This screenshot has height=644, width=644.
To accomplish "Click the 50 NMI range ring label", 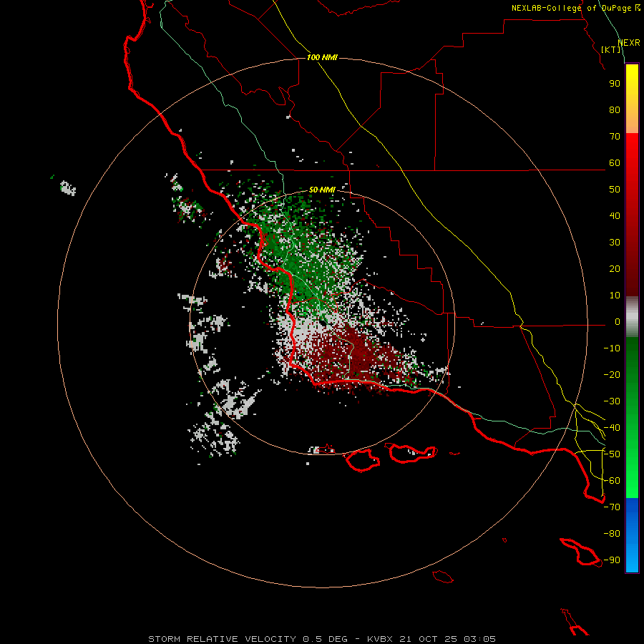I will pos(322,190).
